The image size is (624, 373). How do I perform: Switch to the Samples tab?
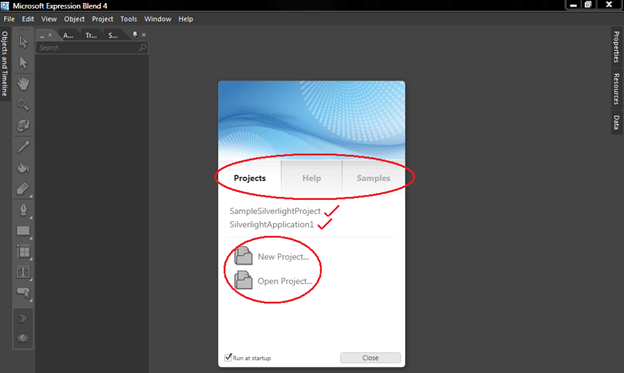[373, 178]
